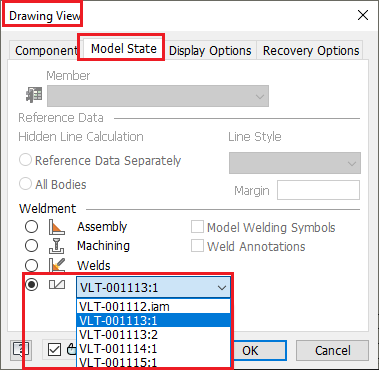
Task: Click the hand icon next to checkbox
Action: (x=71, y=350)
